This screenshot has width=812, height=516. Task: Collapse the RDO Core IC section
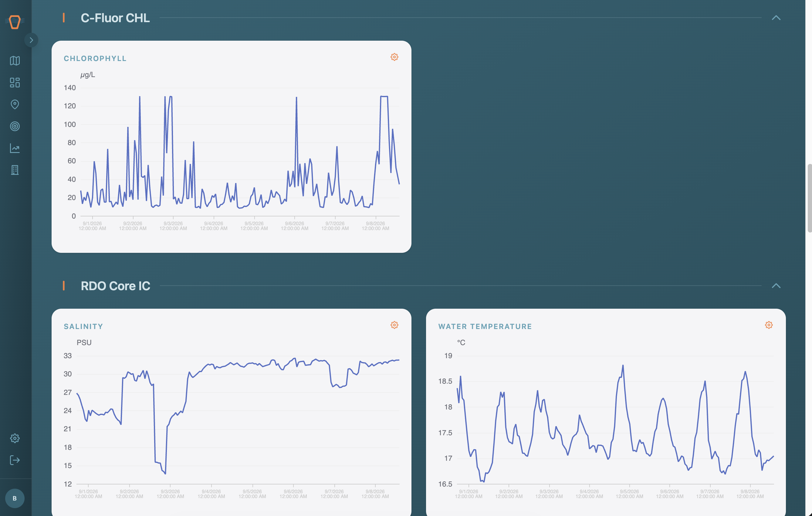click(776, 286)
